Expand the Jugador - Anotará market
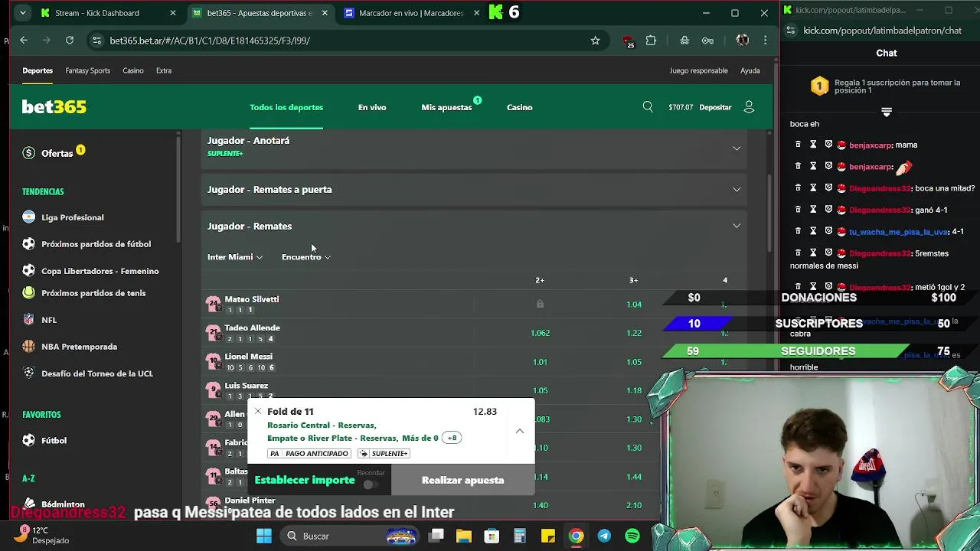This screenshot has height=551, width=980. 737,148
